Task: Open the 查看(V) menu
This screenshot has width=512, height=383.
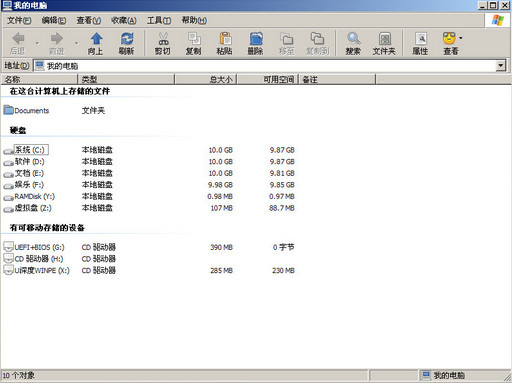Action: (x=89, y=20)
